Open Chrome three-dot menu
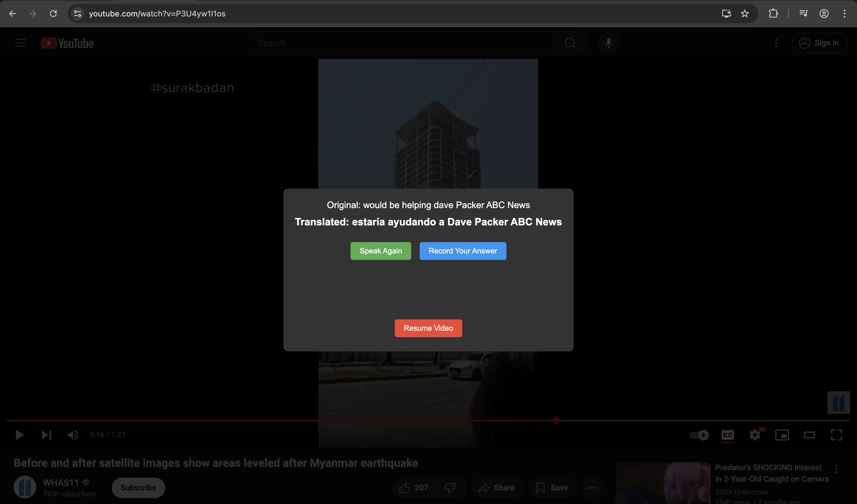Screen dimensions: 857x504 click(845, 14)
